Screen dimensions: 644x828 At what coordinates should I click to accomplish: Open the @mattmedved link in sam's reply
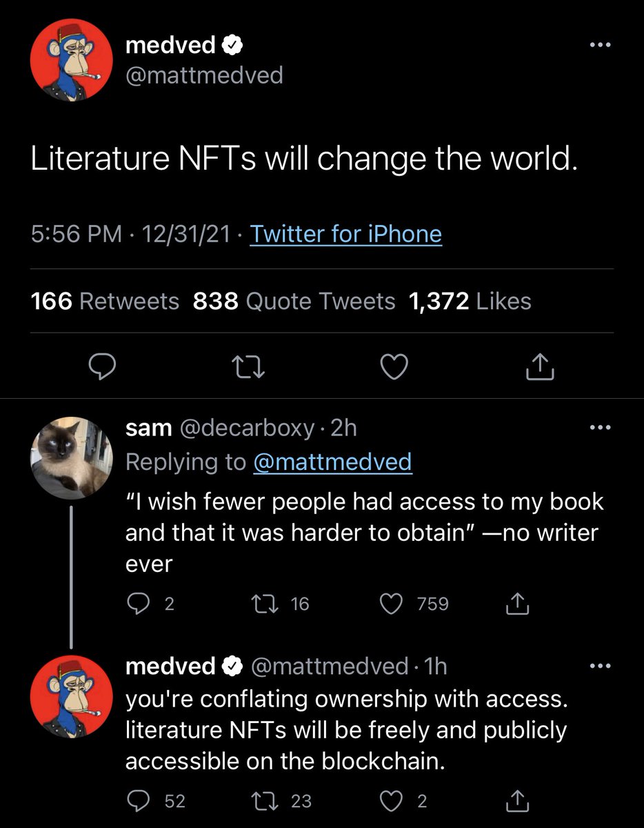click(x=332, y=462)
